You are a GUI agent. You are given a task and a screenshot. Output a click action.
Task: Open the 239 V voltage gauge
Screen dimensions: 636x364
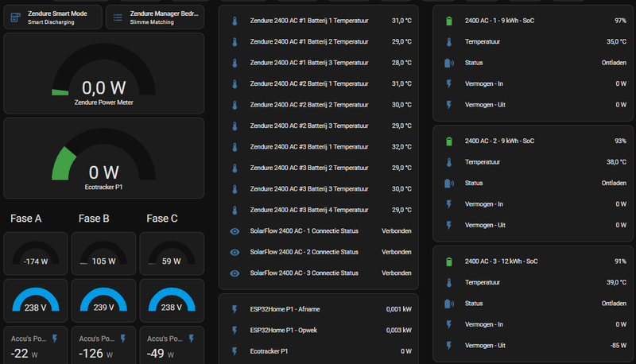(103, 300)
